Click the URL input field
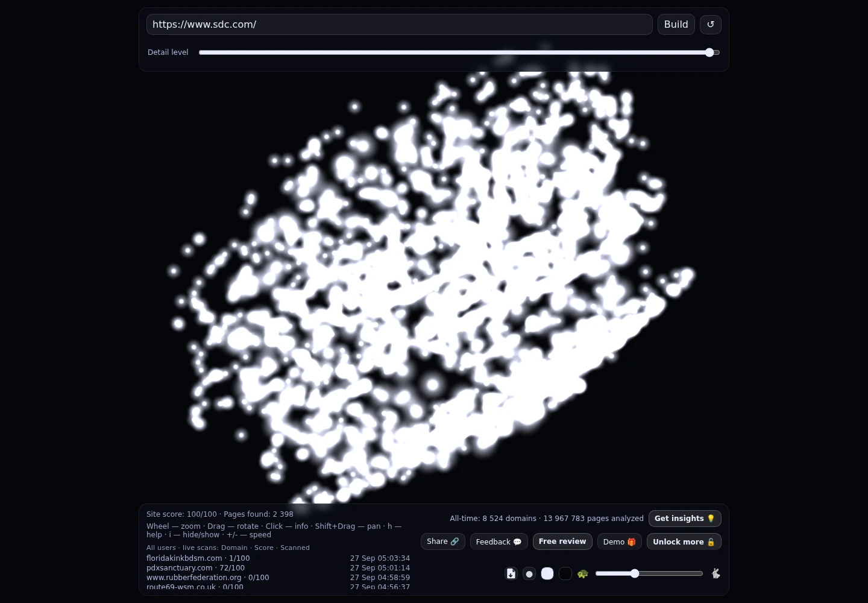Image resolution: width=868 pixels, height=603 pixels. point(399,25)
